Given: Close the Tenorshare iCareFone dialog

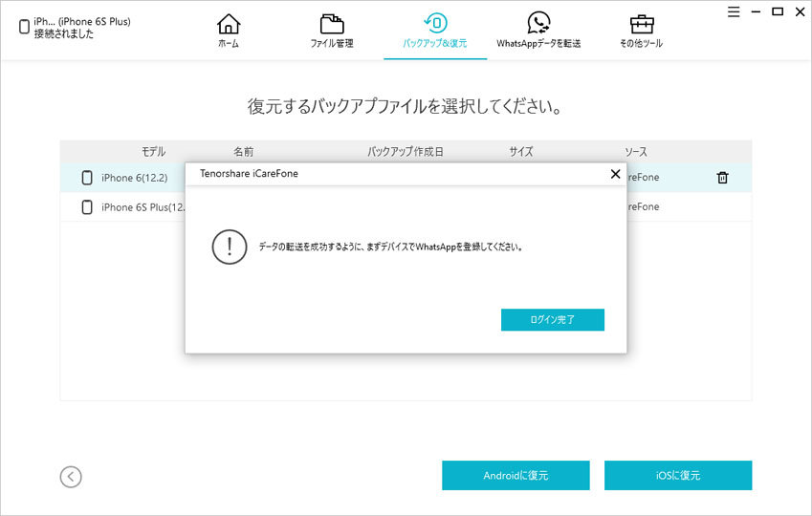Looking at the screenshot, I should coord(615,174).
